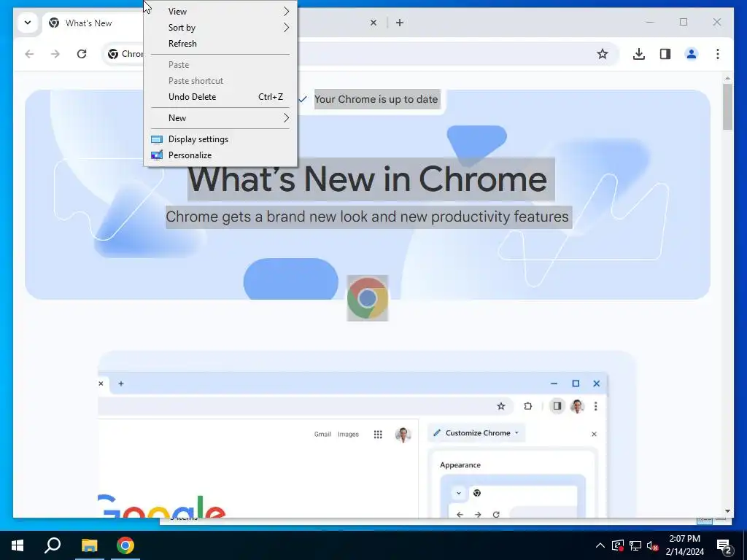Expand the New submenu arrow
The width and height of the screenshot is (747, 560).
pyautogui.click(x=286, y=118)
